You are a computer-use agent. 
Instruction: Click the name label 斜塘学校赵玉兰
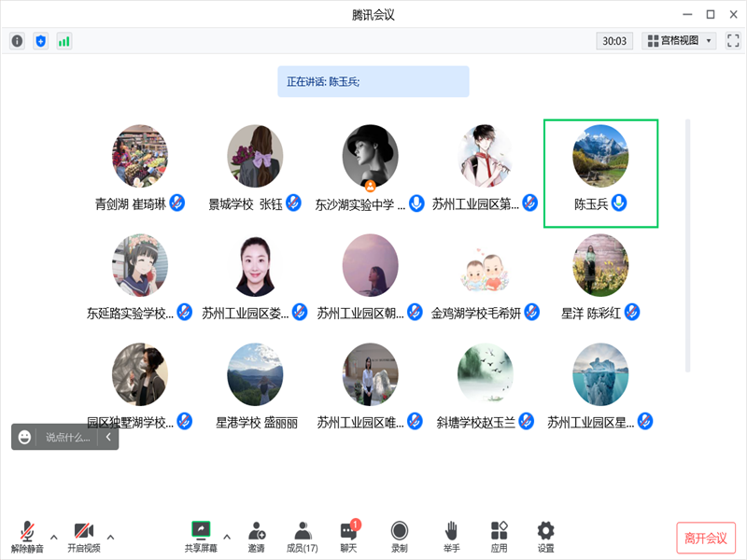click(x=475, y=423)
